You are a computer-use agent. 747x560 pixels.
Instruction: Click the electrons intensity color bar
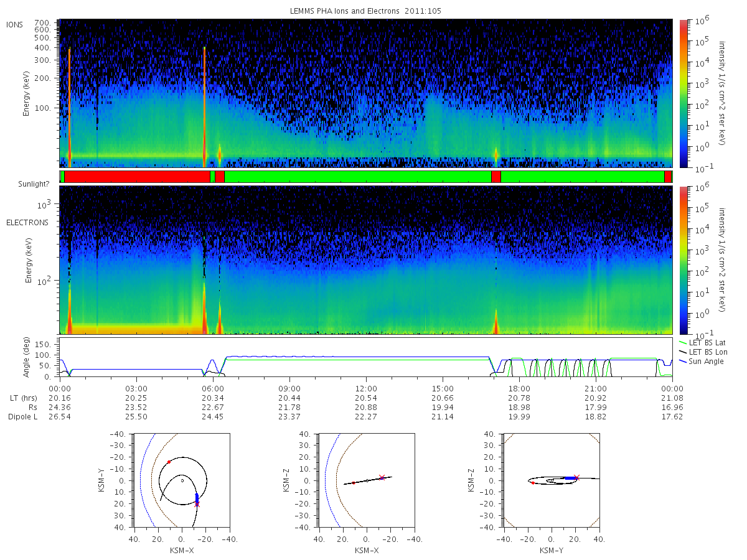[684, 260]
